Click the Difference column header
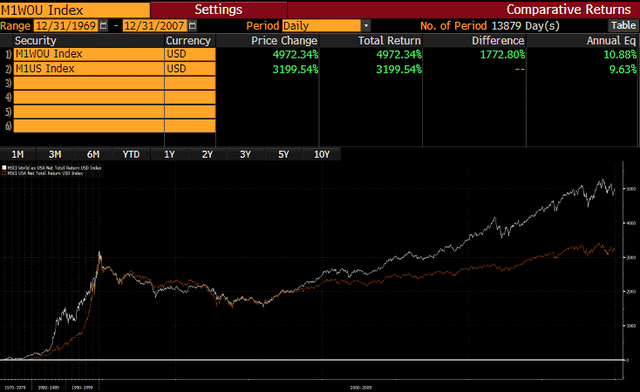The image size is (640, 392). click(x=498, y=41)
